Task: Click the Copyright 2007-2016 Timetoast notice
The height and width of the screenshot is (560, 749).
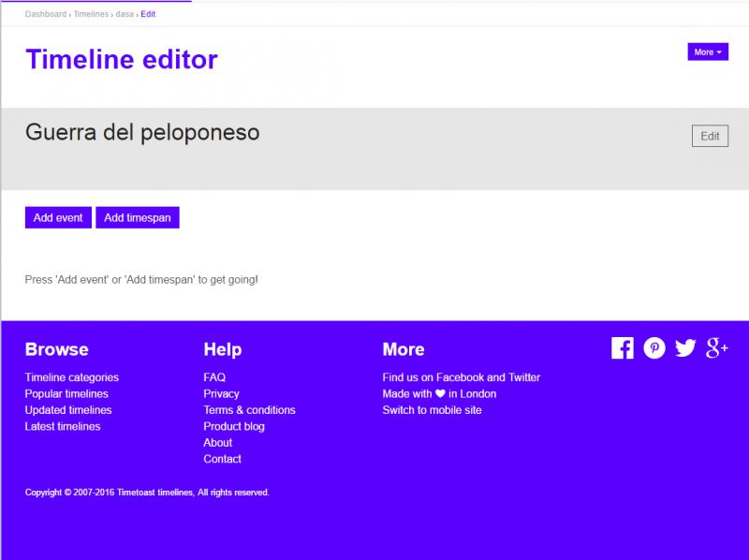Action: click(147, 493)
